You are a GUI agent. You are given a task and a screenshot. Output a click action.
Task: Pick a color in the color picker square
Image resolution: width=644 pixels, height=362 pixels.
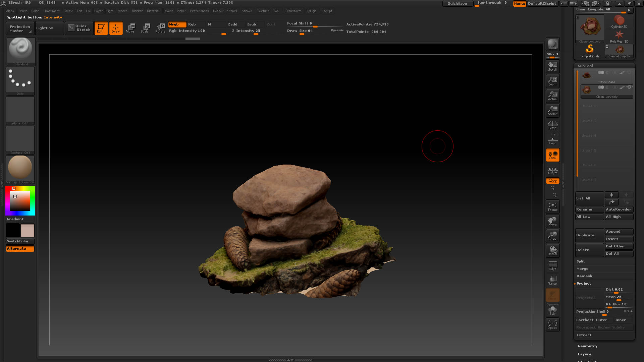(20, 200)
